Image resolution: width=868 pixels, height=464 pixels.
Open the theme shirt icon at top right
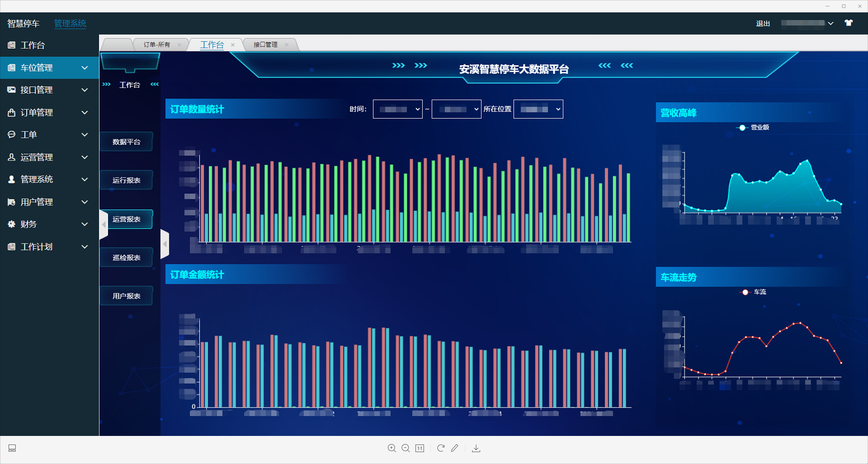[848, 23]
